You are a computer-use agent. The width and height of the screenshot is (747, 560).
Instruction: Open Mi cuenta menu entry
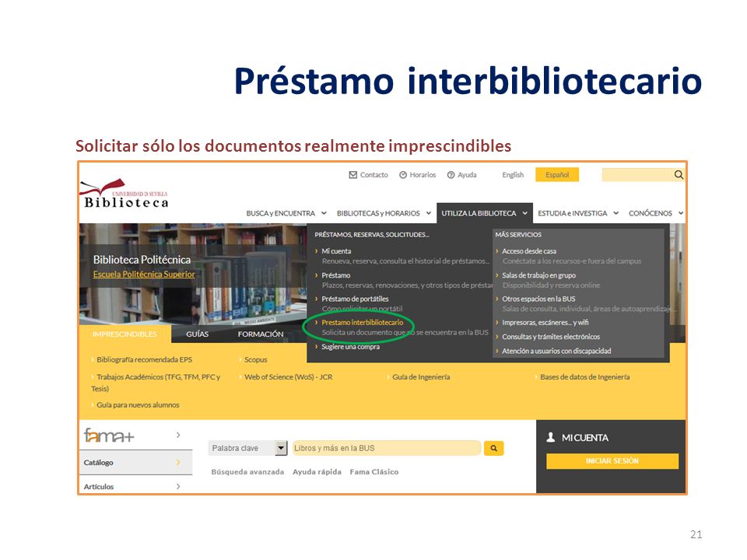336,251
